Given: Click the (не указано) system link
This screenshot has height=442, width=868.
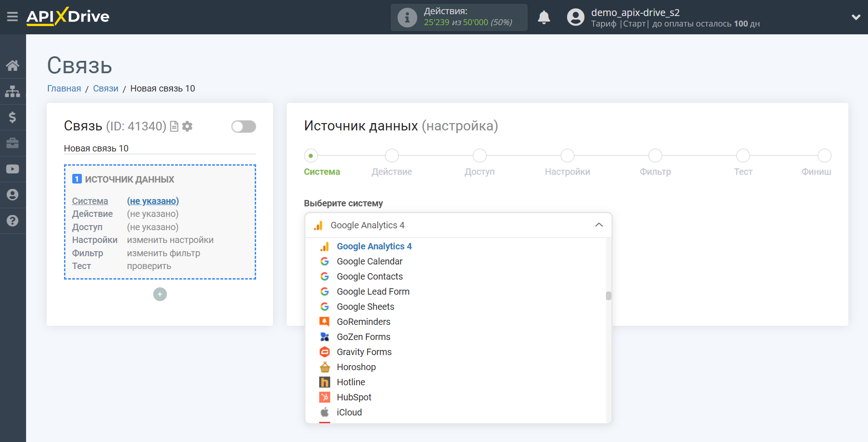Looking at the screenshot, I should (153, 201).
